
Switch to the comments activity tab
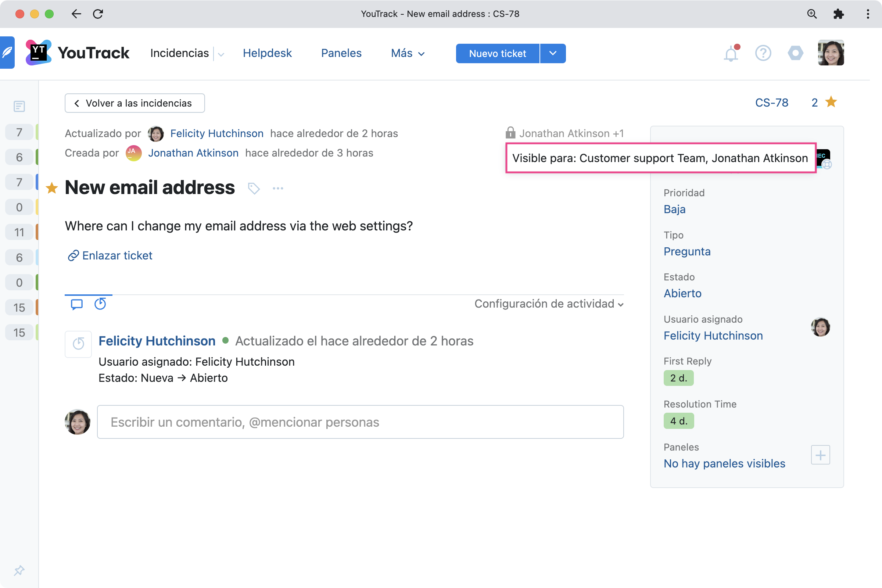click(77, 304)
